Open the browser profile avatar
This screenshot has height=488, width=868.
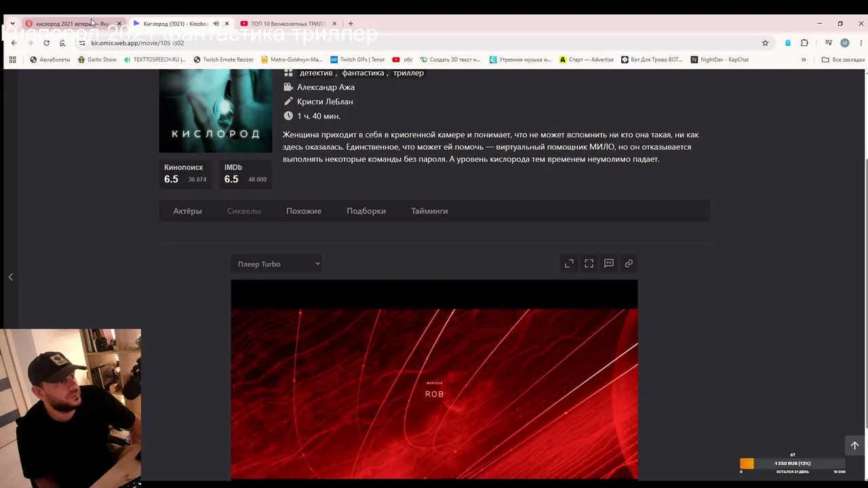[x=845, y=43]
